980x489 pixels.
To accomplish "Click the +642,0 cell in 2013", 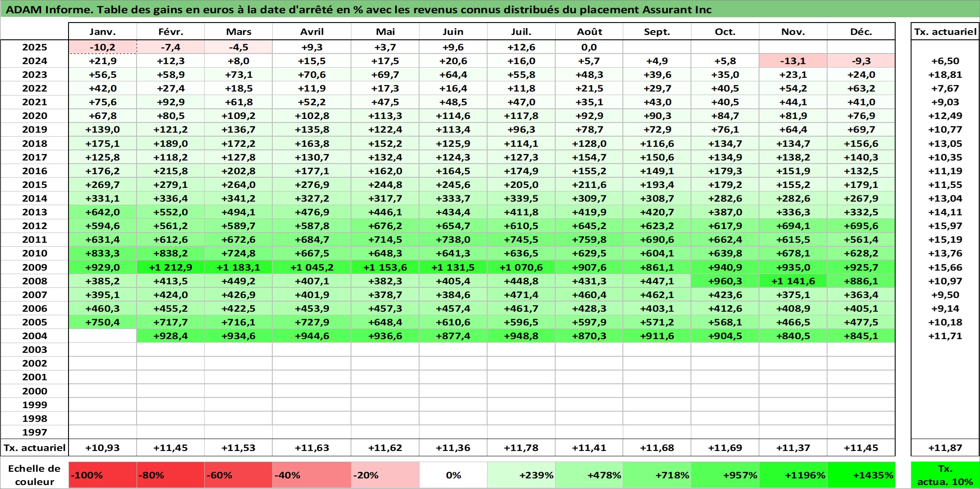I will [103, 212].
